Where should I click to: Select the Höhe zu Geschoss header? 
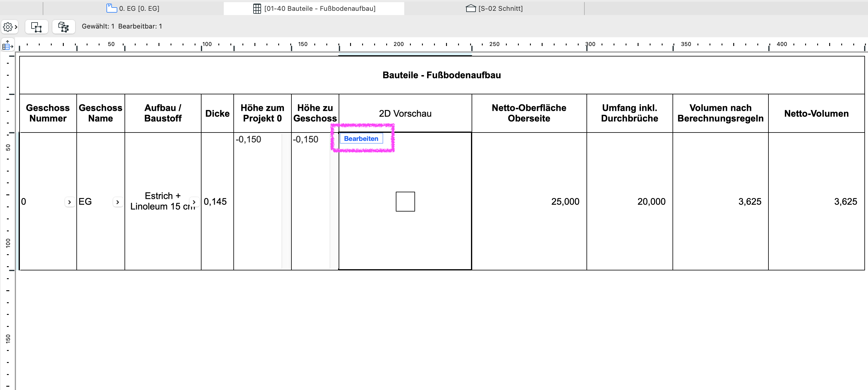tap(315, 113)
